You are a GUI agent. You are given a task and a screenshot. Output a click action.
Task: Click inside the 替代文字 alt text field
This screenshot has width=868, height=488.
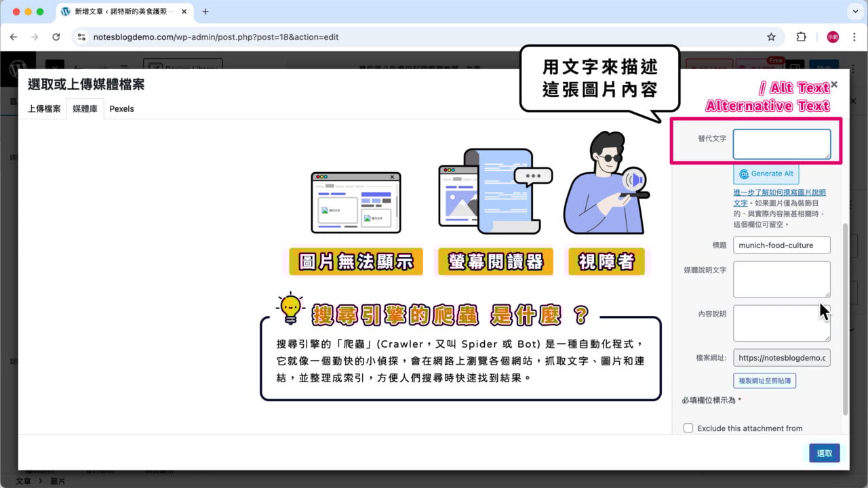(781, 144)
